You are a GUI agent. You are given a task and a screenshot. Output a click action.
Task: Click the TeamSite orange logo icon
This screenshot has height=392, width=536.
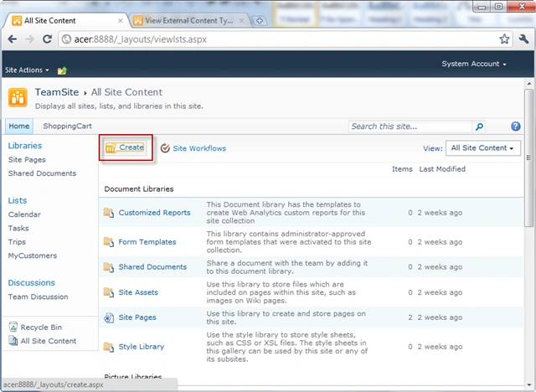18,97
